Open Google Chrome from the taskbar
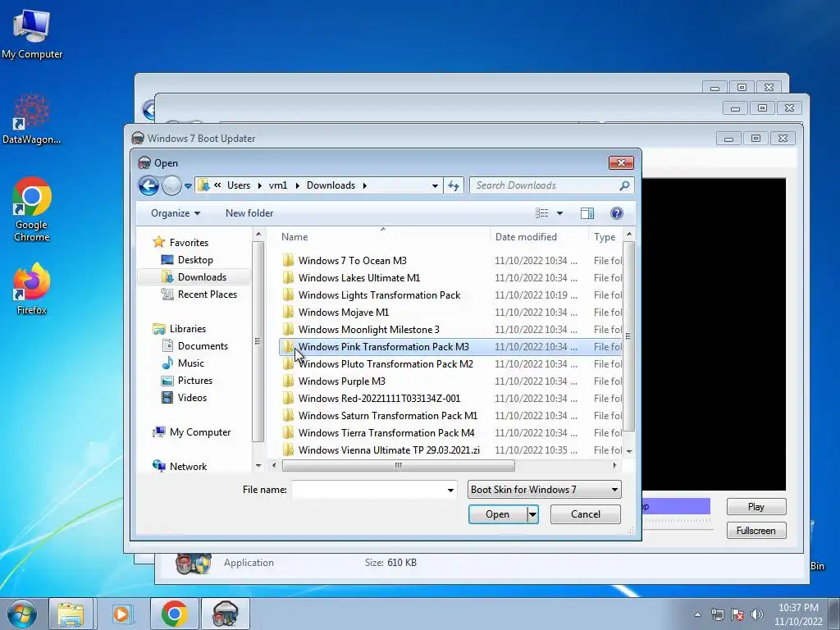The image size is (840, 630). click(174, 614)
